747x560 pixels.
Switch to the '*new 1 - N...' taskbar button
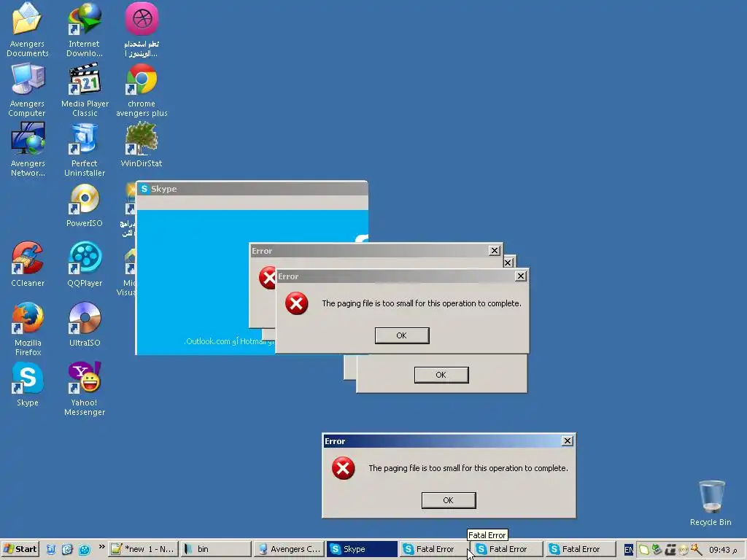143,549
